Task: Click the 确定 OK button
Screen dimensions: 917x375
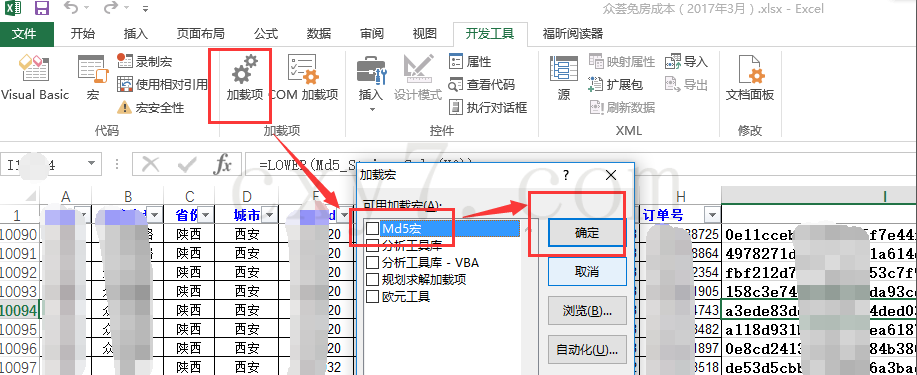Action: point(587,233)
